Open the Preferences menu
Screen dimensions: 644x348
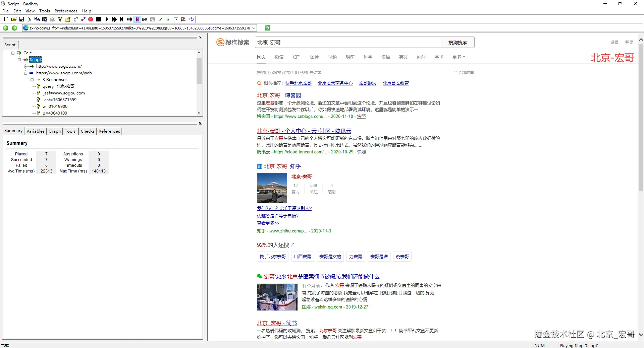(x=66, y=11)
